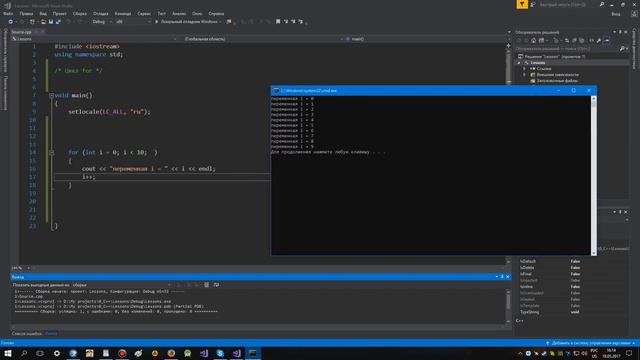
Task: Collapse the Lessons project tree node
Action: [519, 63]
